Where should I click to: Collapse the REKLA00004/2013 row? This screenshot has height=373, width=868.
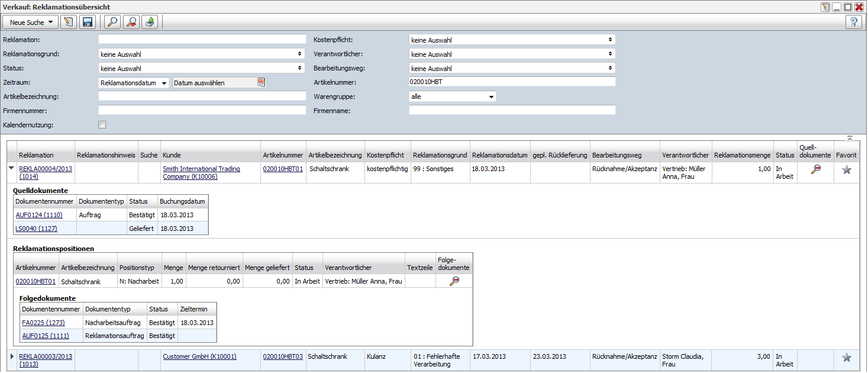(11, 169)
